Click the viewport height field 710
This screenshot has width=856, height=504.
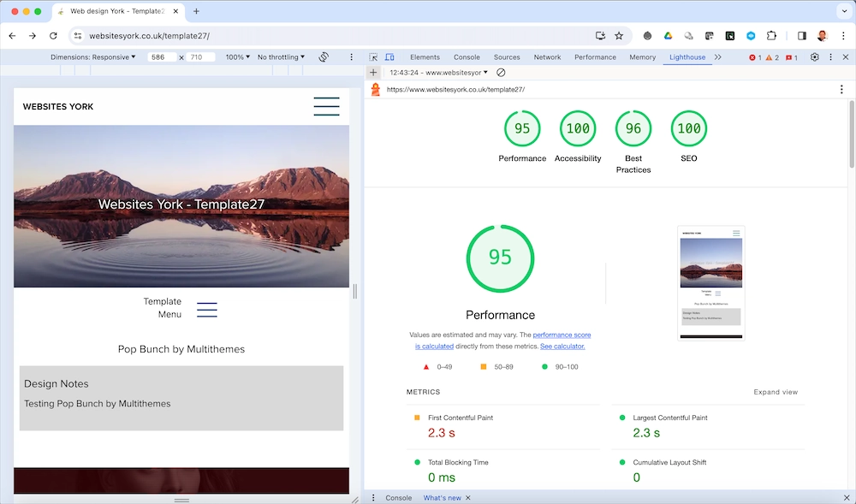(200, 57)
